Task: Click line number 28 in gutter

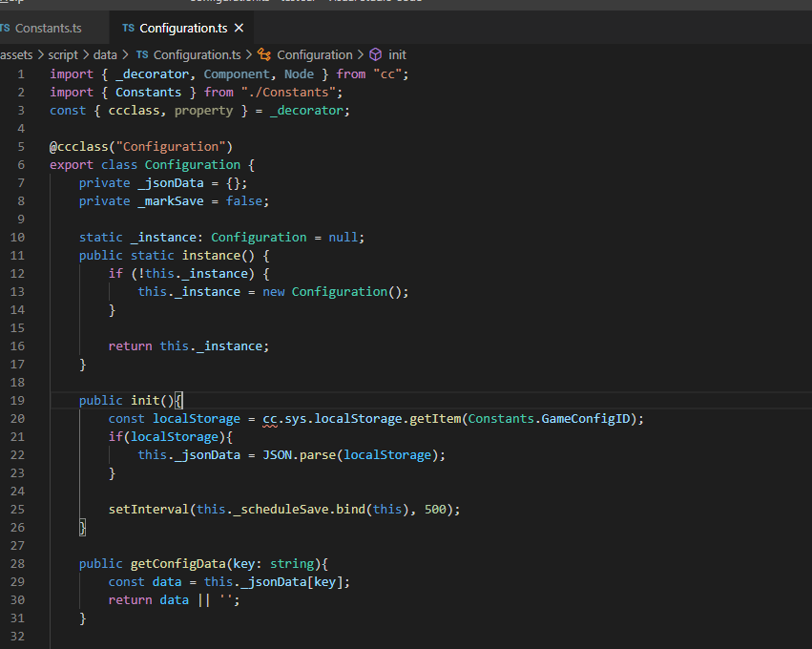Action: pos(17,563)
